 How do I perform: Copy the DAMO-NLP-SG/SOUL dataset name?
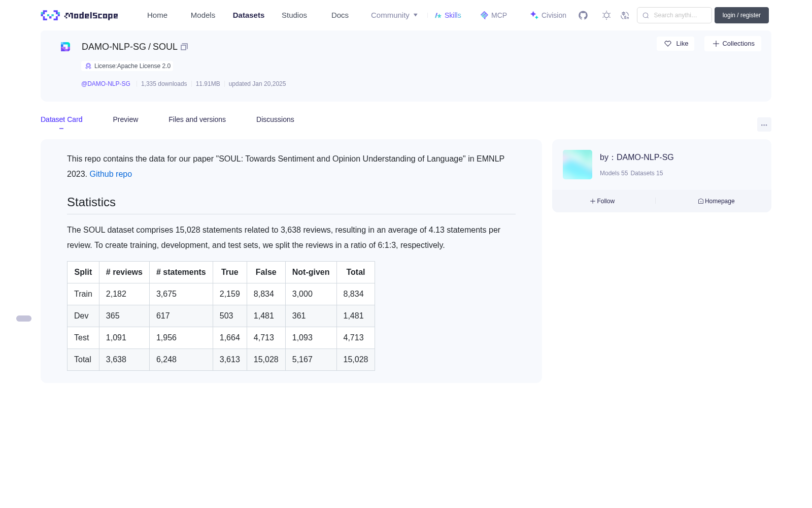184,47
